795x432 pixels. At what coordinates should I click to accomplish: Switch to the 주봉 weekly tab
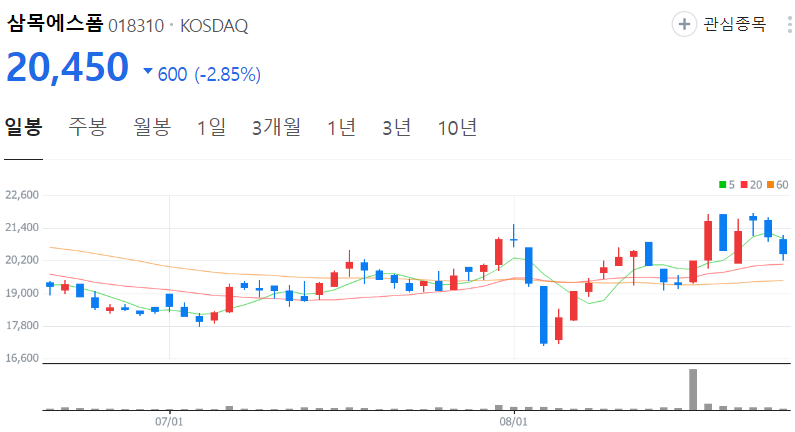click(87, 127)
